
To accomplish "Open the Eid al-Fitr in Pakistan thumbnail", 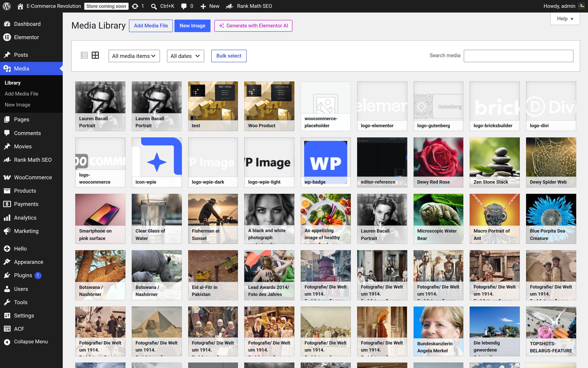I will point(213,275).
